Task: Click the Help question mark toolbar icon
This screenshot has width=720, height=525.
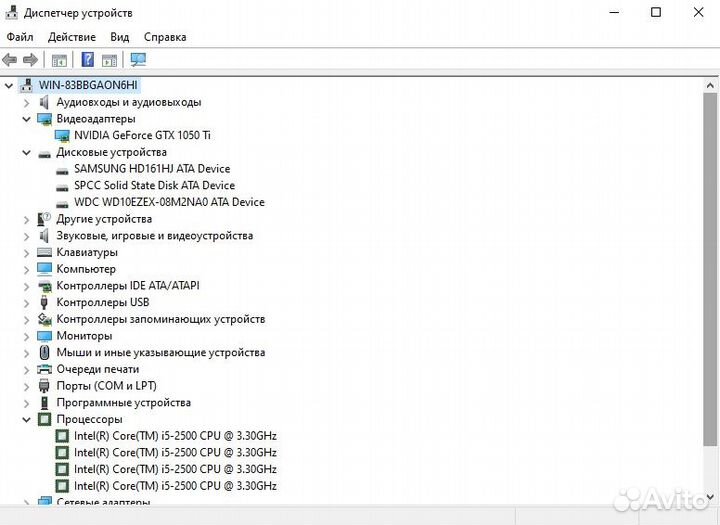Action: (x=88, y=60)
